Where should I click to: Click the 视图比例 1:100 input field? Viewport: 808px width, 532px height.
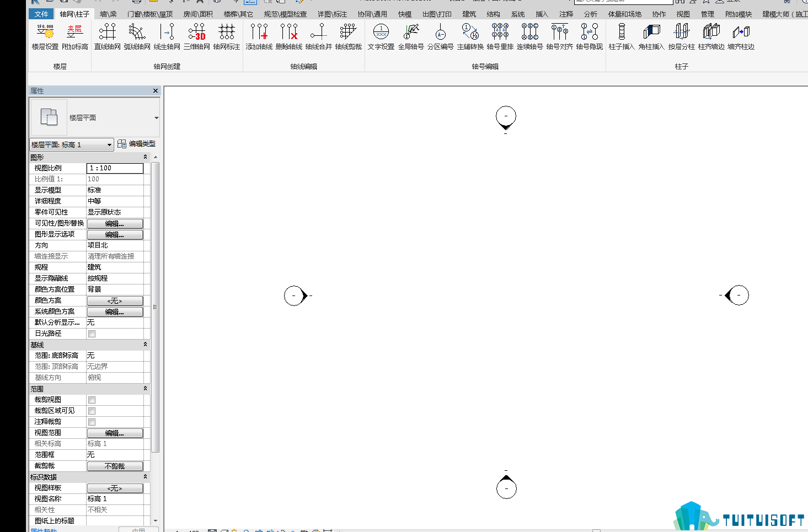pyautogui.click(x=115, y=168)
